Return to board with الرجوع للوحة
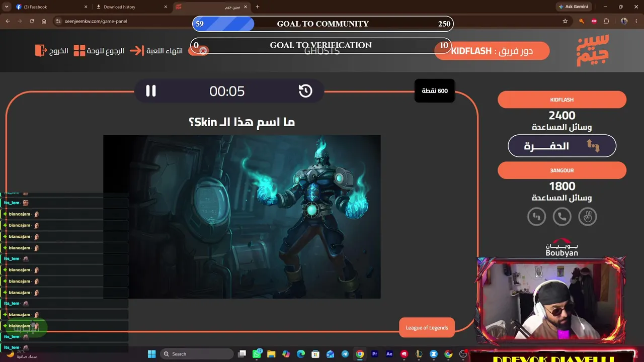 click(x=99, y=51)
